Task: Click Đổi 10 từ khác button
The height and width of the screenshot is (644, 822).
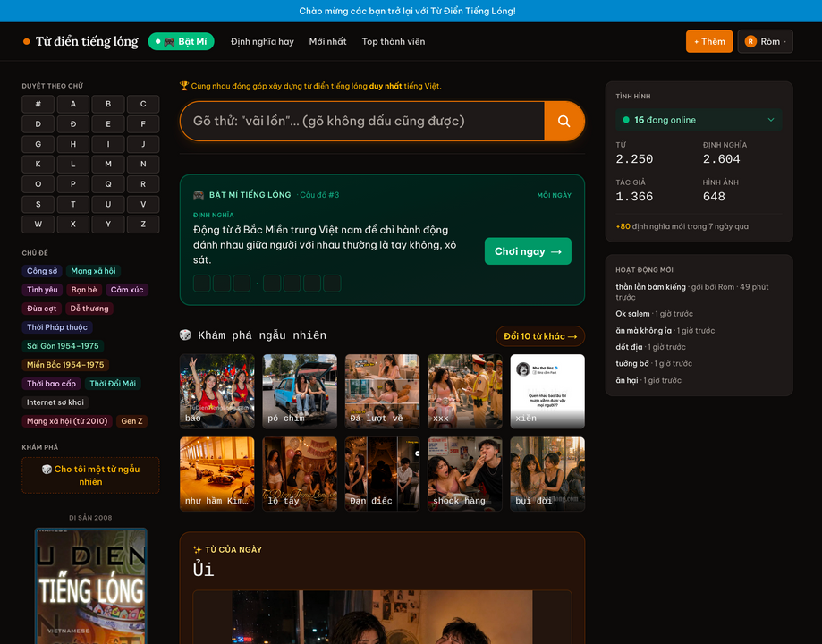Action: click(x=540, y=336)
